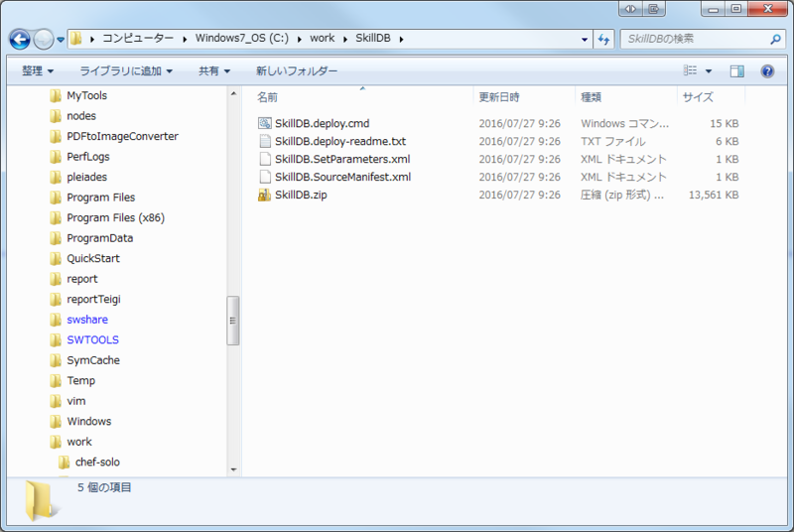
Task: Refresh the folder via refresh icon
Action: (603, 39)
